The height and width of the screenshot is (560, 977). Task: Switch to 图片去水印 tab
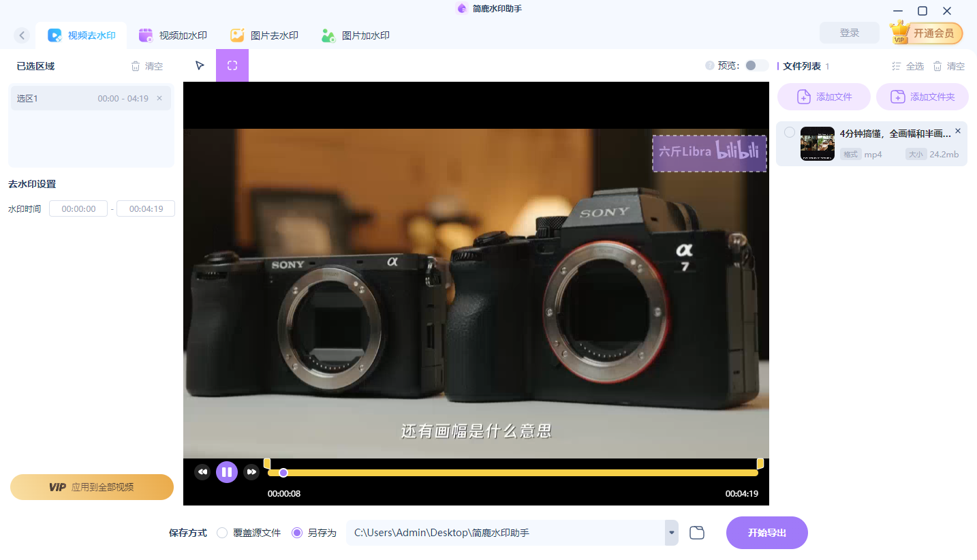pos(264,35)
